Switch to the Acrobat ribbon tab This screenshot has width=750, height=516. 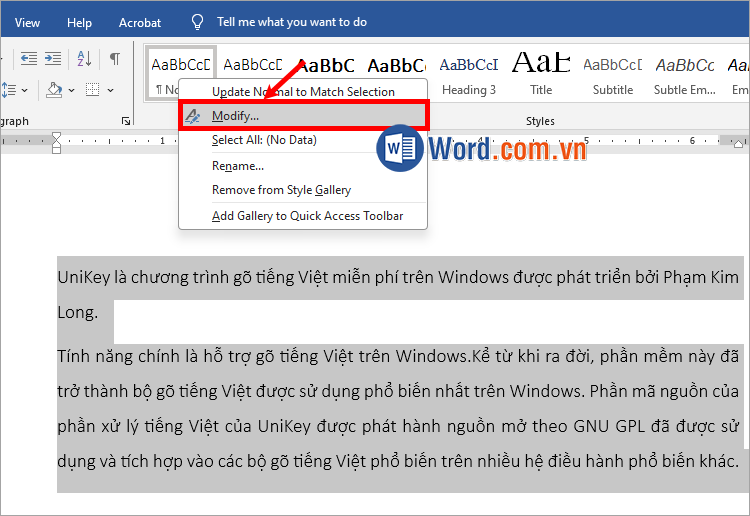click(140, 22)
